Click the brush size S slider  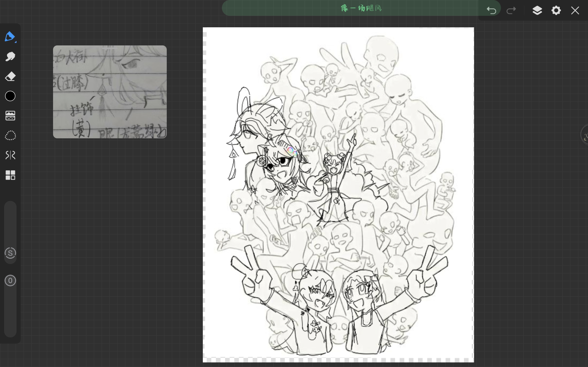(10, 253)
